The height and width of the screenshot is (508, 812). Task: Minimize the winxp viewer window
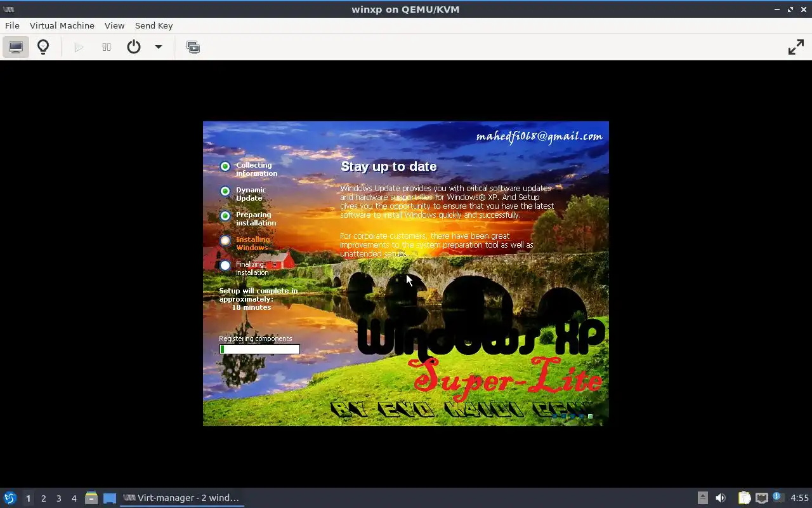[777, 10]
